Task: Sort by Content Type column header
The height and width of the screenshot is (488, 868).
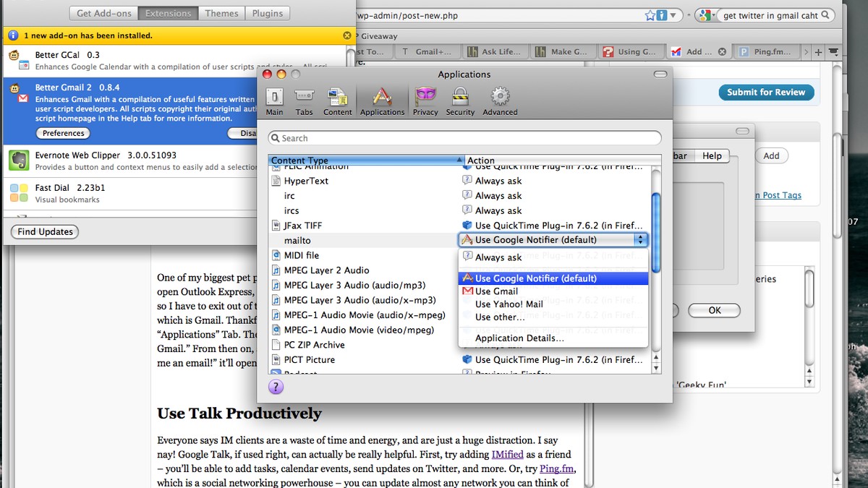Action: coord(367,160)
